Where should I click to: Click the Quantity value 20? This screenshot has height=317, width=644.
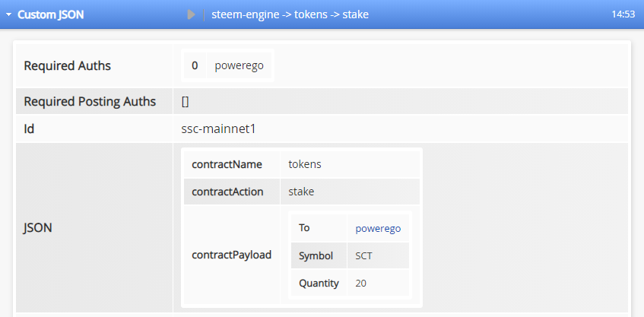pos(360,283)
